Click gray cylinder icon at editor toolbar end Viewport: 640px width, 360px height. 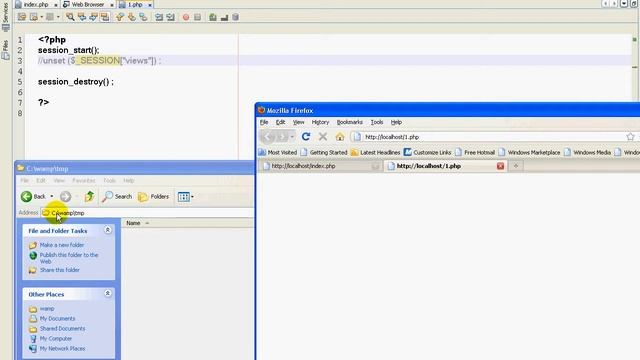coord(236,17)
